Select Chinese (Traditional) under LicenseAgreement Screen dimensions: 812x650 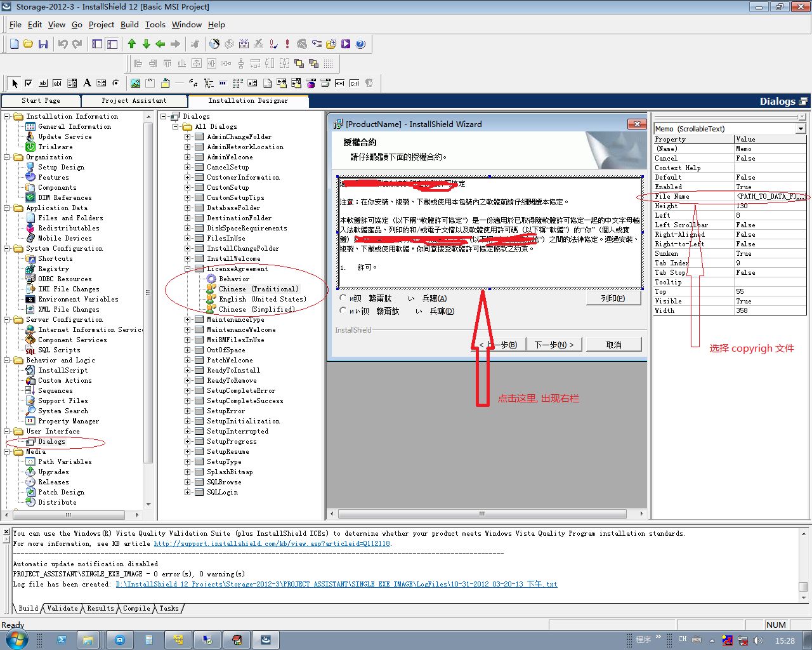pyautogui.click(x=258, y=289)
